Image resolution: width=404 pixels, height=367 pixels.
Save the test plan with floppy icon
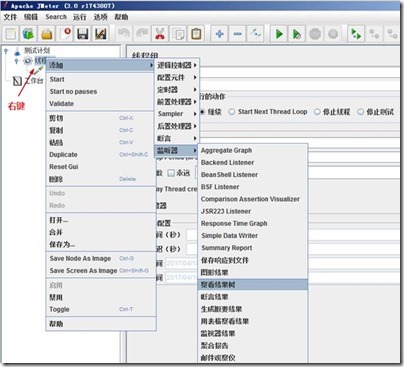(x=83, y=34)
